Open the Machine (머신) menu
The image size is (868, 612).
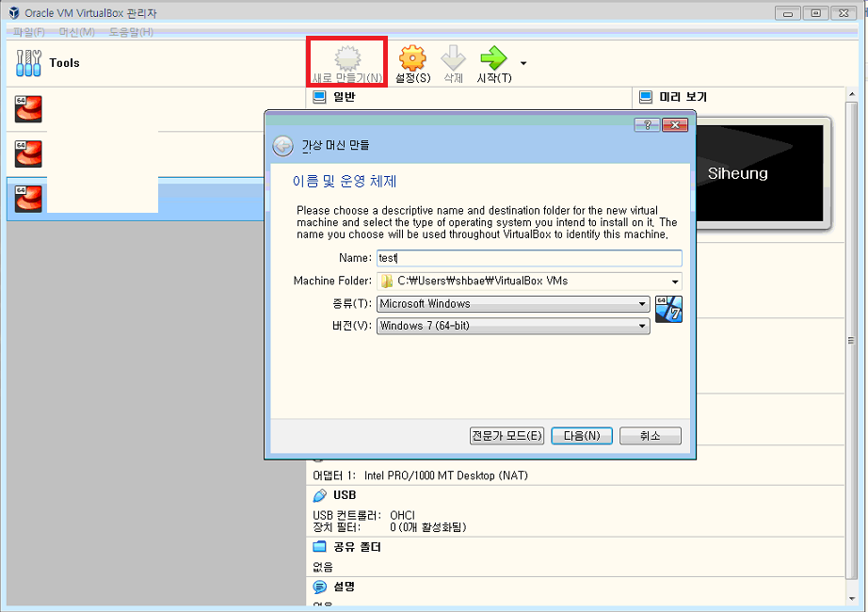point(77,32)
